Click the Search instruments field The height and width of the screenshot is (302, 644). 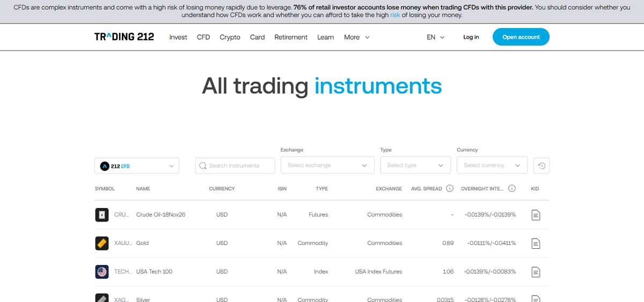pyautogui.click(x=235, y=166)
